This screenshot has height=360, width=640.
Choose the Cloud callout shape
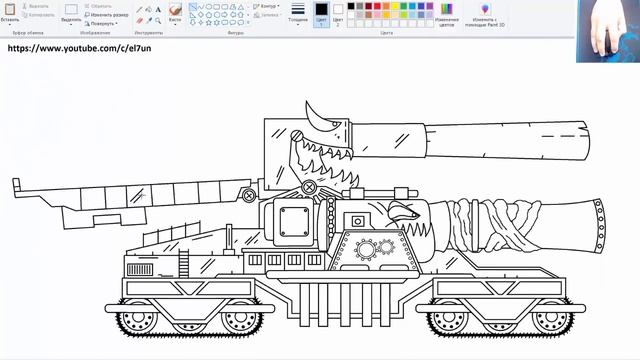pos(240,22)
